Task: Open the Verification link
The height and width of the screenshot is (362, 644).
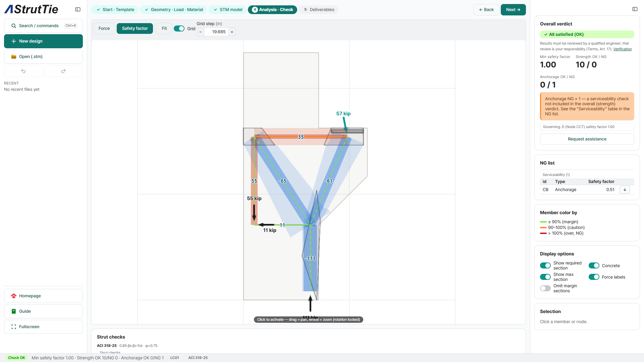Action: (623, 49)
